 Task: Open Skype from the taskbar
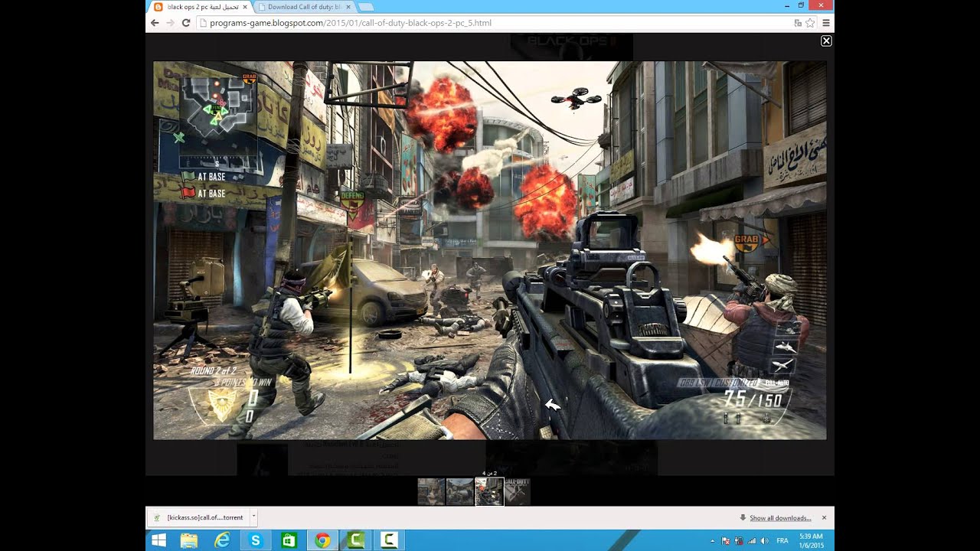pyautogui.click(x=256, y=540)
